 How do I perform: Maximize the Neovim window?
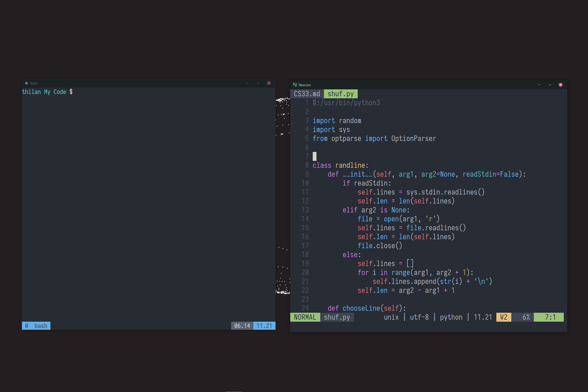[x=550, y=85]
